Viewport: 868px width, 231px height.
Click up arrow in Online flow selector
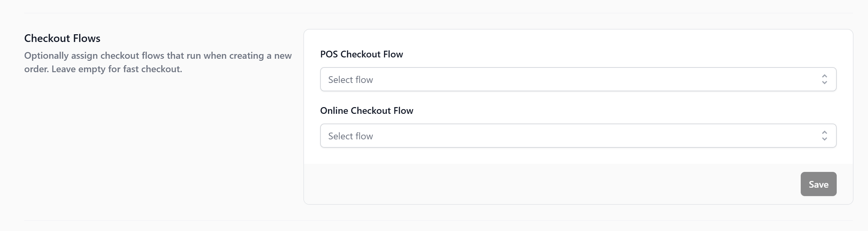(824, 133)
